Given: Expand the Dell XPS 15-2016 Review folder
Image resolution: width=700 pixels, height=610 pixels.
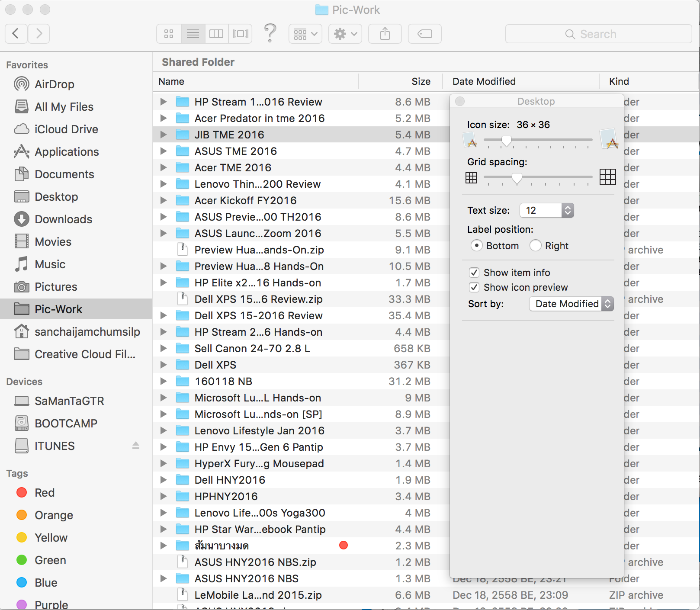Looking at the screenshot, I should (164, 315).
